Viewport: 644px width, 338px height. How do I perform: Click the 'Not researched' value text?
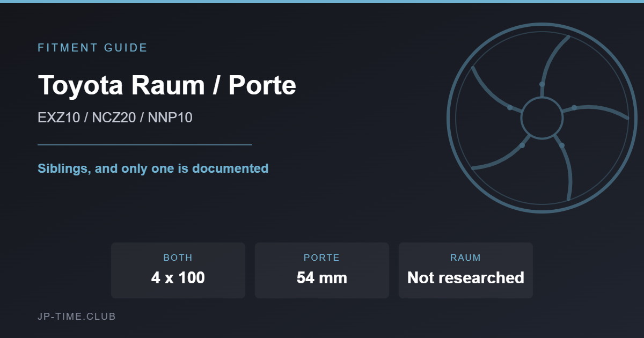pyautogui.click(x=466, y=278)
